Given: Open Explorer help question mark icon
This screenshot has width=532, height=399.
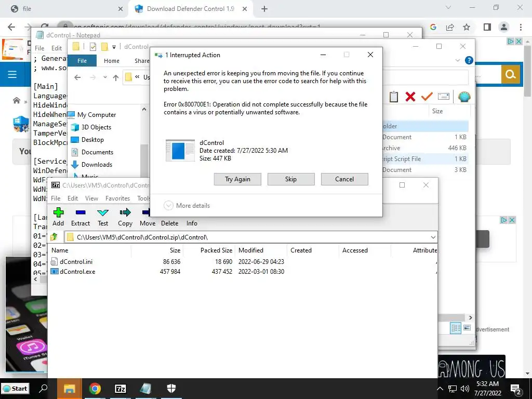Looking at the screenshot, I should [x=469, y=60].
